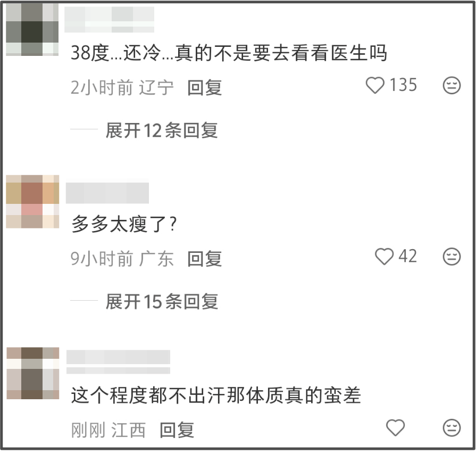Expand the 15 replies under second comment

162,302
